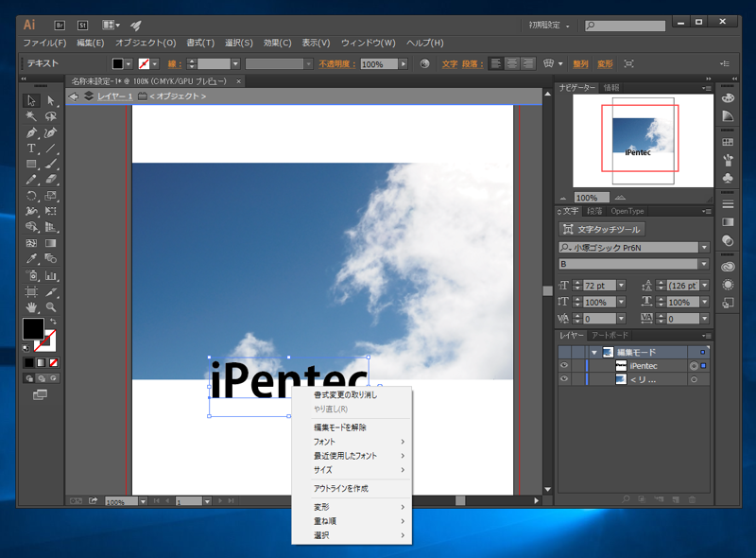The width and height of the screenshot is (756, 558).
Task: Click target circle of iPentec layer
Action: pyautogui.click(x=694, y=366)
